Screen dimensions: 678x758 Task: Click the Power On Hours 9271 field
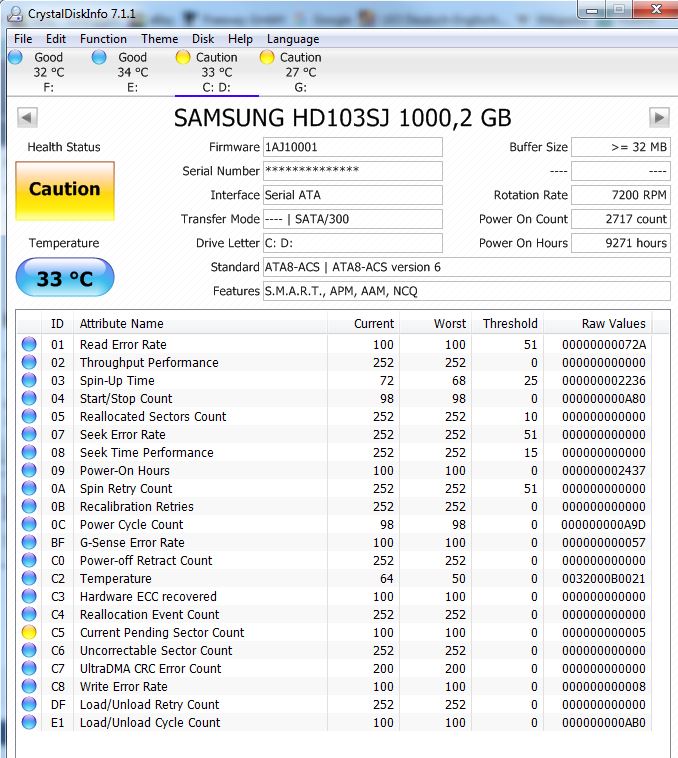(x=620, y=243)
